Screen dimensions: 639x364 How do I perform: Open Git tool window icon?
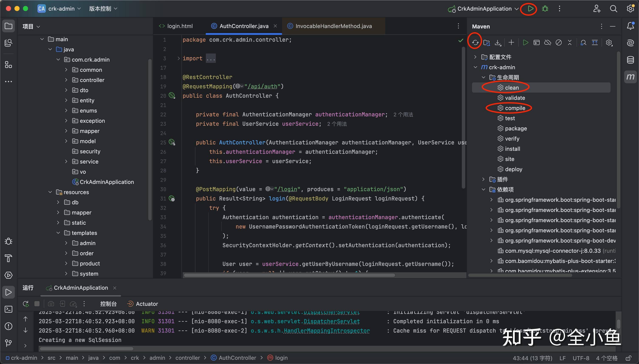[8, 343]
